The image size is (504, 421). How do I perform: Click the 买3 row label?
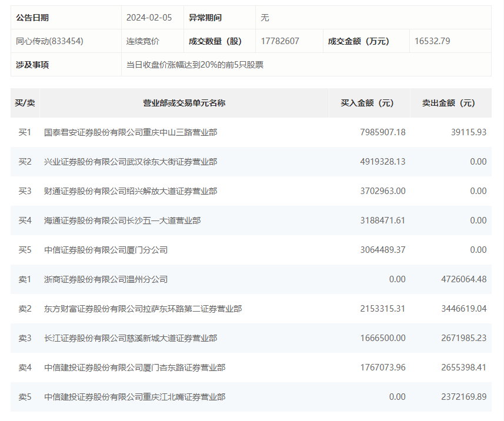point(25,191)
